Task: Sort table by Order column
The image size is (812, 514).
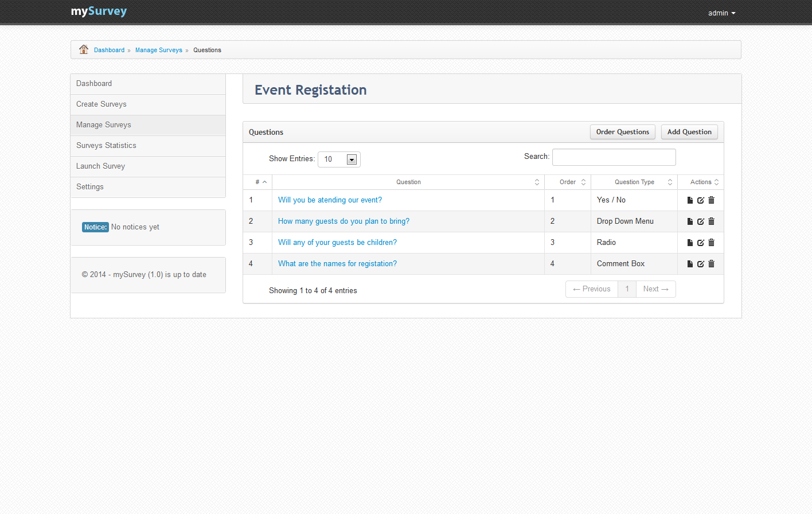Action: 568,182
